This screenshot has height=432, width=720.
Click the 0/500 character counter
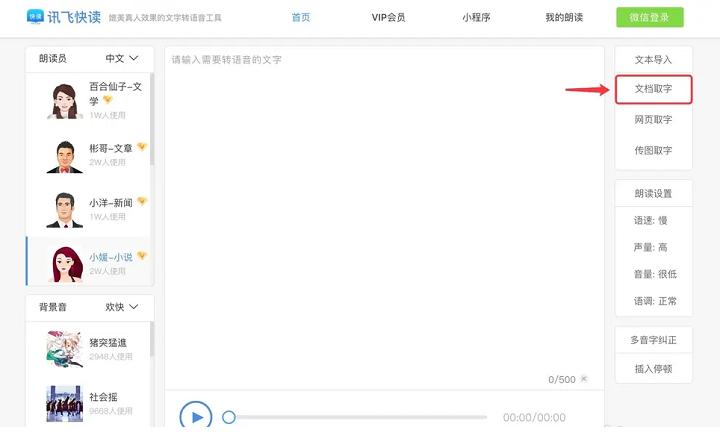tap(562, 380)
